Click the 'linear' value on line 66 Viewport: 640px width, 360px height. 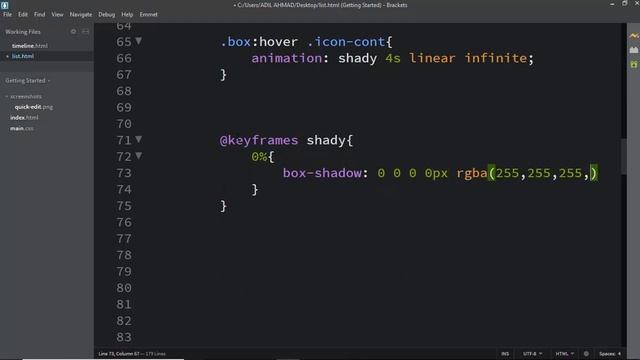coord(432,58)
